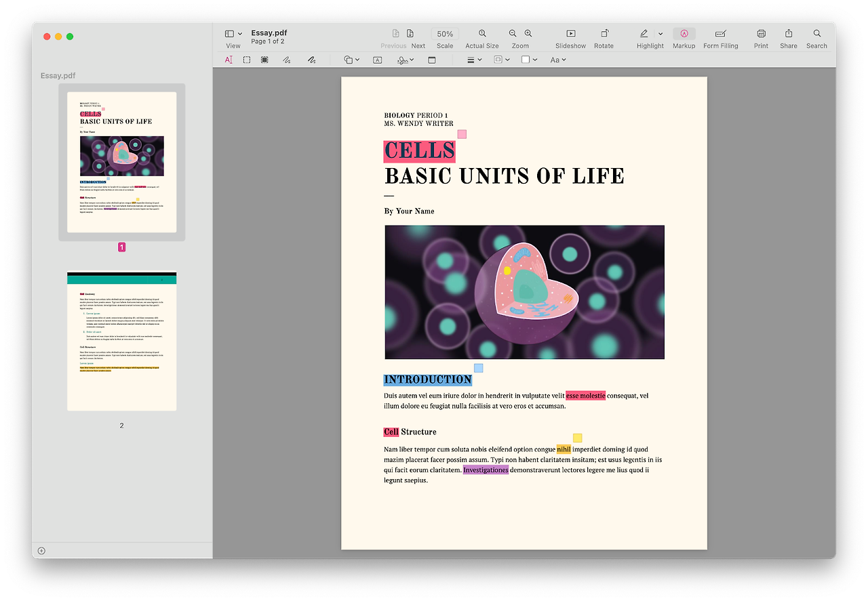Expand the Shapes dropdown menu

point(352,60)
